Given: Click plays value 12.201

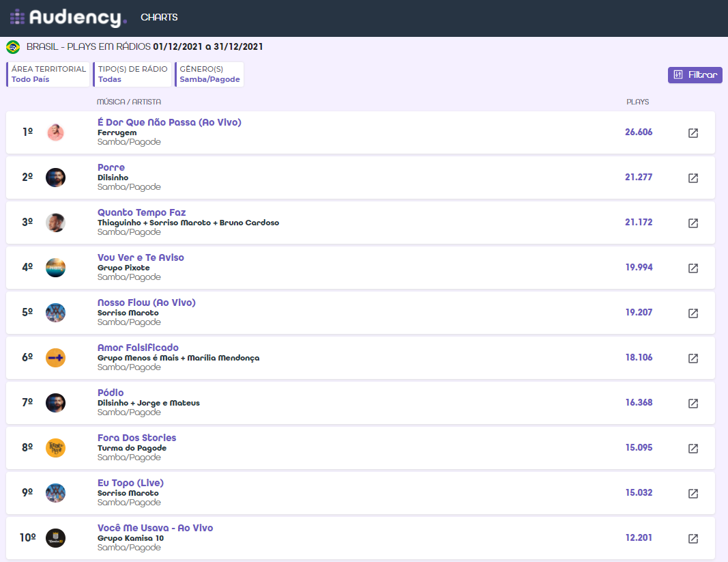Looking at the screenshot, I should point(639,538).
